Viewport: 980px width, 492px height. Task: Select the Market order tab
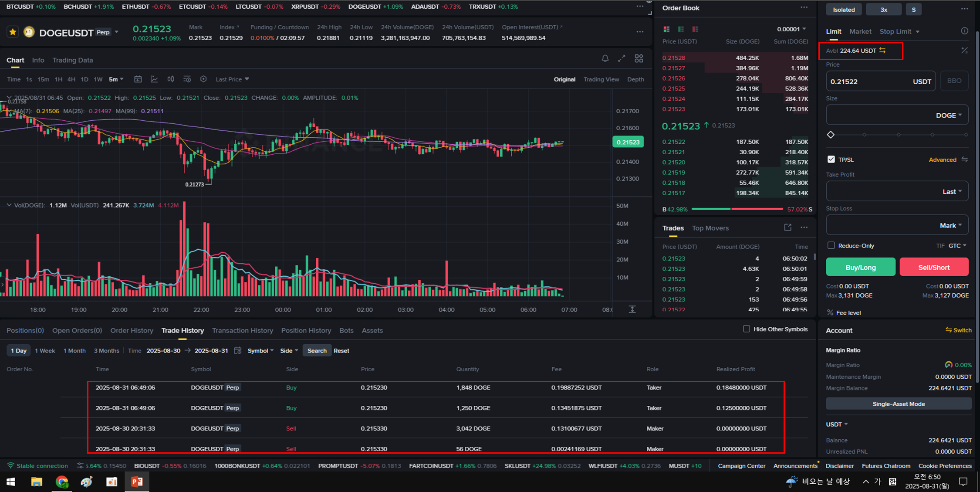[860, 31]
